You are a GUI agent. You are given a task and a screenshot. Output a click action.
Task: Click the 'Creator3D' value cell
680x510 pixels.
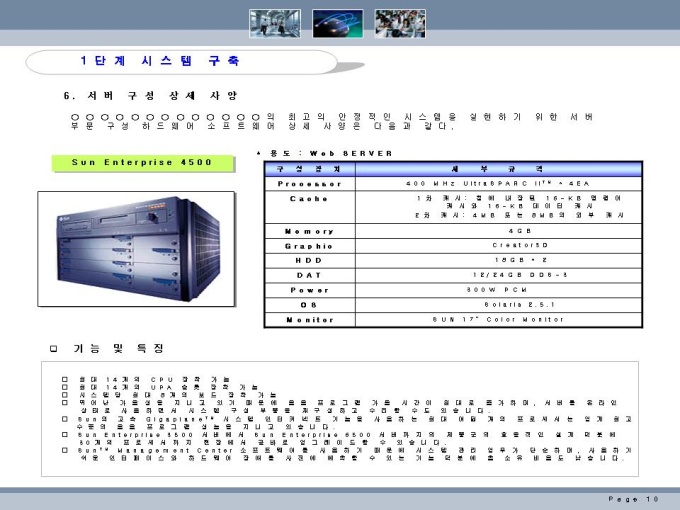(x=498, y=245)
